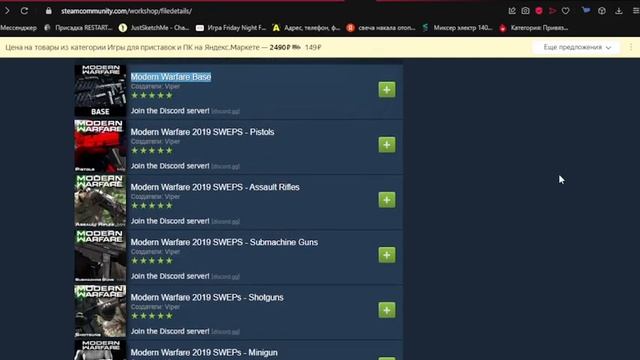The height and width of the screenshot is (360, 640).
Task: Open the Миксер электр 140 bookmark
Action: click(x=458, y=28)
